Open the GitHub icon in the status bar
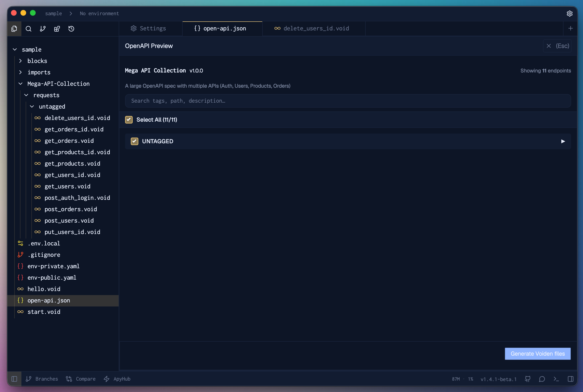This screenshot has width=583, height=392. (x=528, y=379)
